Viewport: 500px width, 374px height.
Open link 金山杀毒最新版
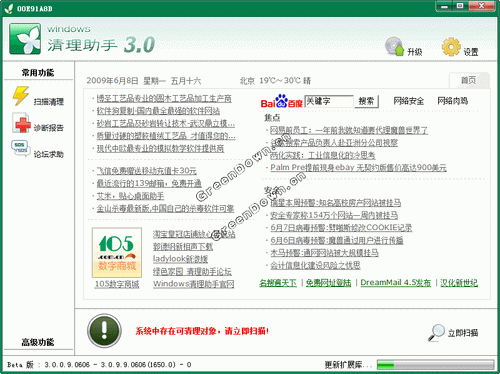pyautogui.click(x=165, y=209)
